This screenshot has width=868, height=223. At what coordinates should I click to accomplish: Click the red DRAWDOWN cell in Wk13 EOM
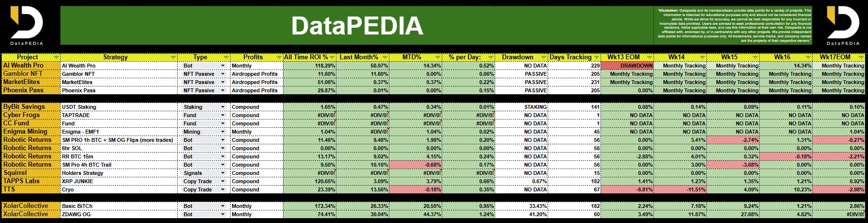coord(627,66)
